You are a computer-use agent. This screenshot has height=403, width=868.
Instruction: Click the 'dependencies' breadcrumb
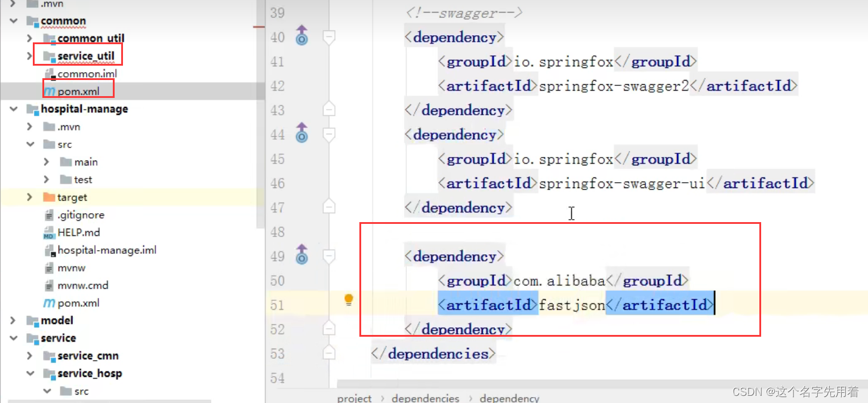pos(426,398)
